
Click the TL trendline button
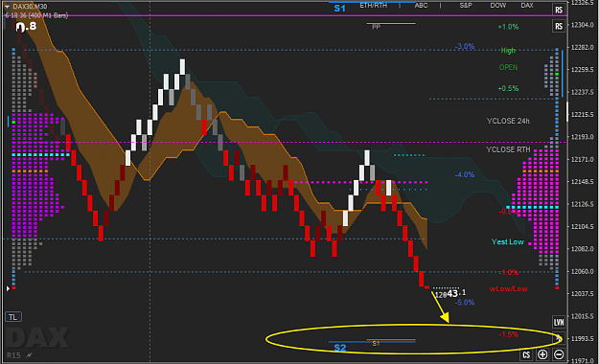pos(13,317)
